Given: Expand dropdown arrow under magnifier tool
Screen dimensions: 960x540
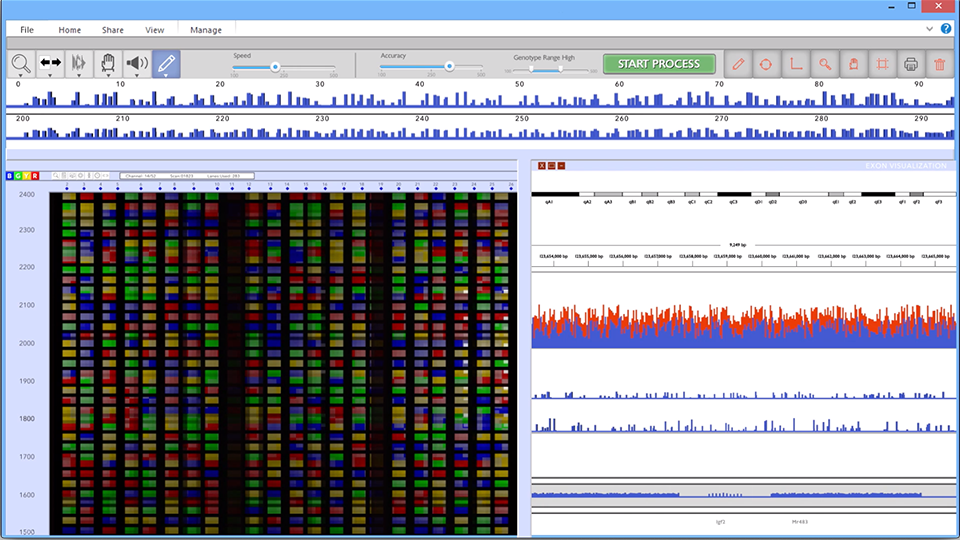Looking at the screenshot, I should (21, 75).
